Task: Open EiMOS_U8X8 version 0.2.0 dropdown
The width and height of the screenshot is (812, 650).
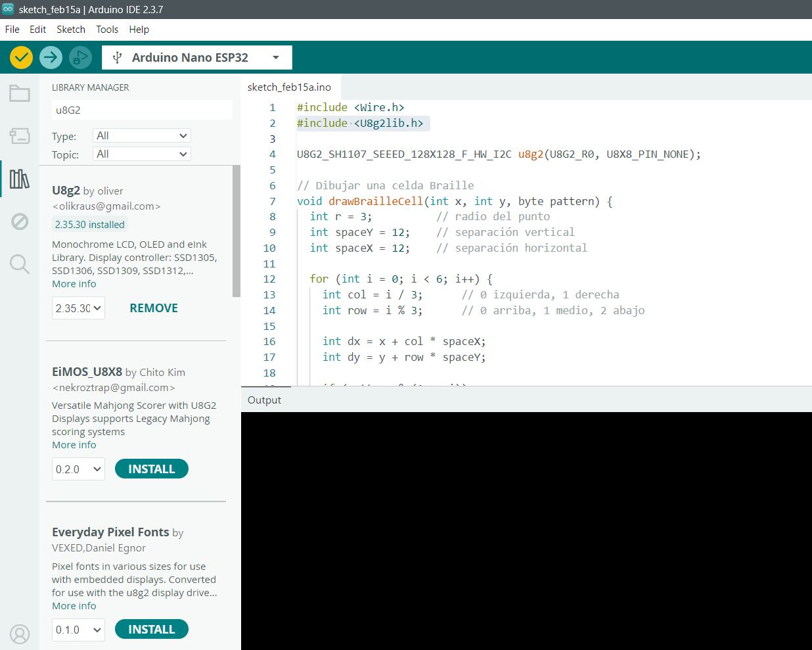Action: [x=78, y=469]
